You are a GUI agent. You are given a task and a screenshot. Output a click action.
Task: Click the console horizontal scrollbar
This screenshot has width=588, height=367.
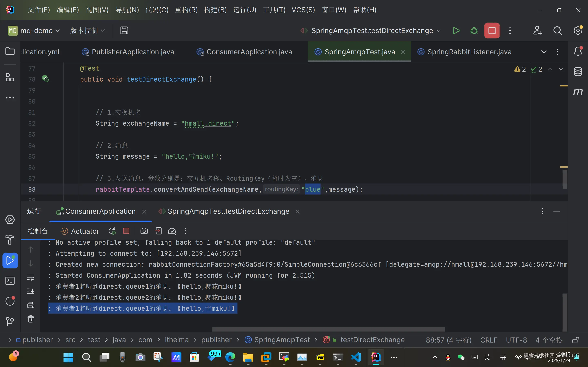pos(328,329)
